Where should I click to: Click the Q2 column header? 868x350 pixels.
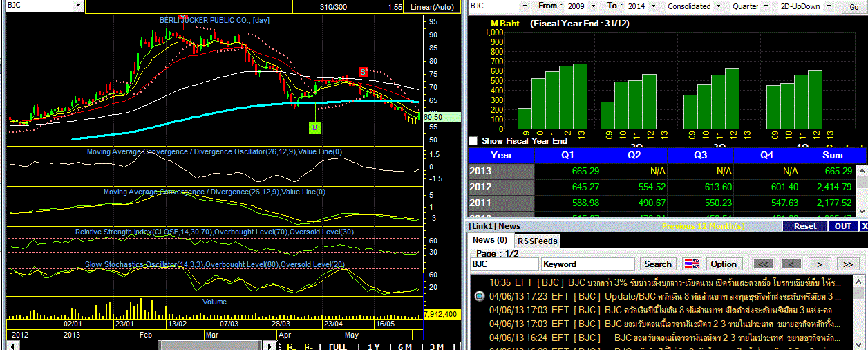click(x=634, y=155)
